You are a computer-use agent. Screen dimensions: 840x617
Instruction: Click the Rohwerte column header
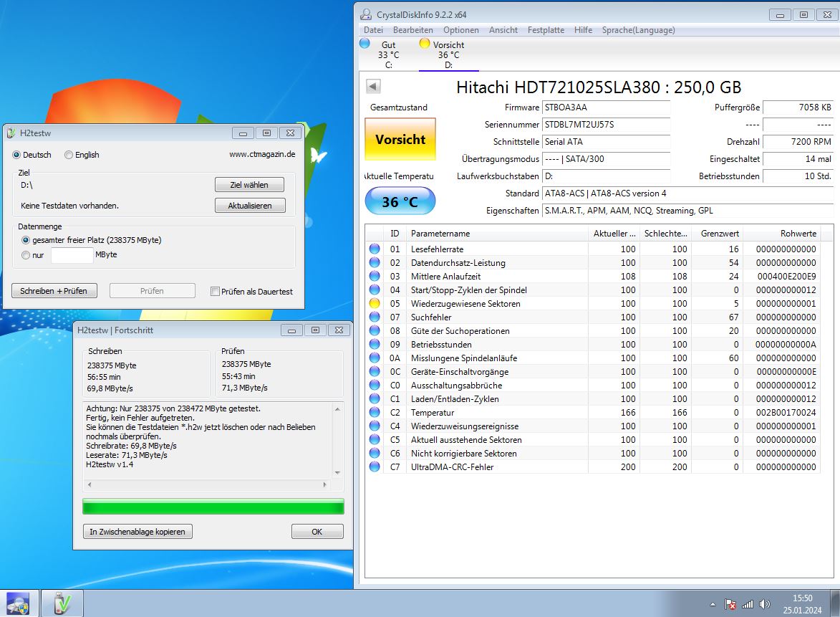pyautogui.click(x=781, y=233)
